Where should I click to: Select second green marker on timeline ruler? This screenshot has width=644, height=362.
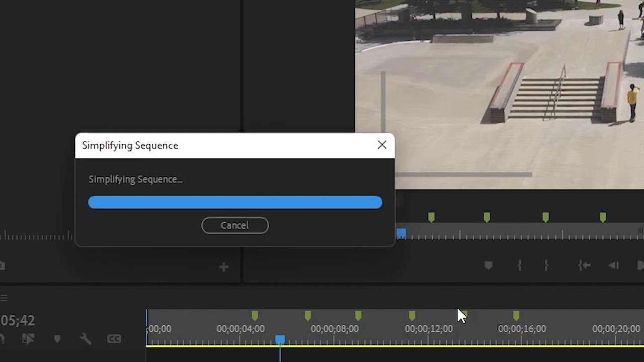307,315
